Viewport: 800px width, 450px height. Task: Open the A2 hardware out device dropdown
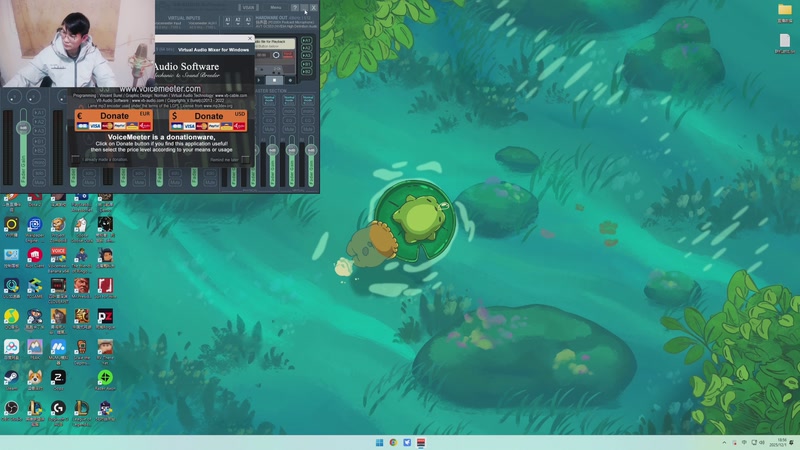click(238, 21)
